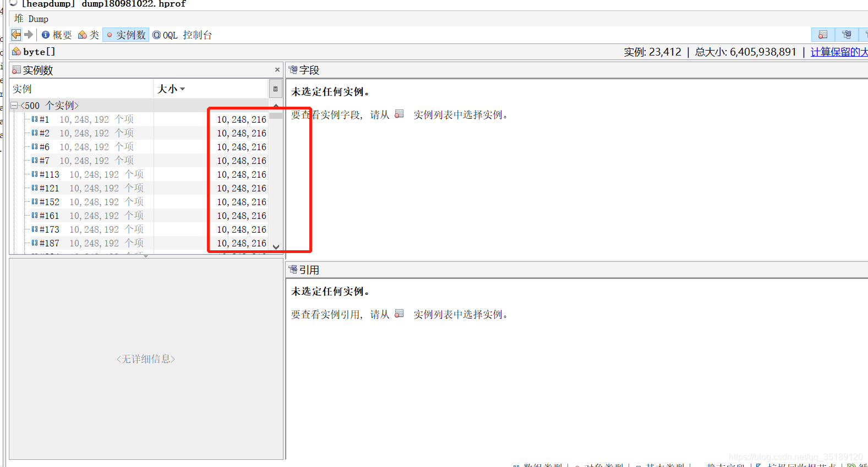Open the 概要 summary view
The width and height of the screenshot is (868, 467).
point(57,35)
